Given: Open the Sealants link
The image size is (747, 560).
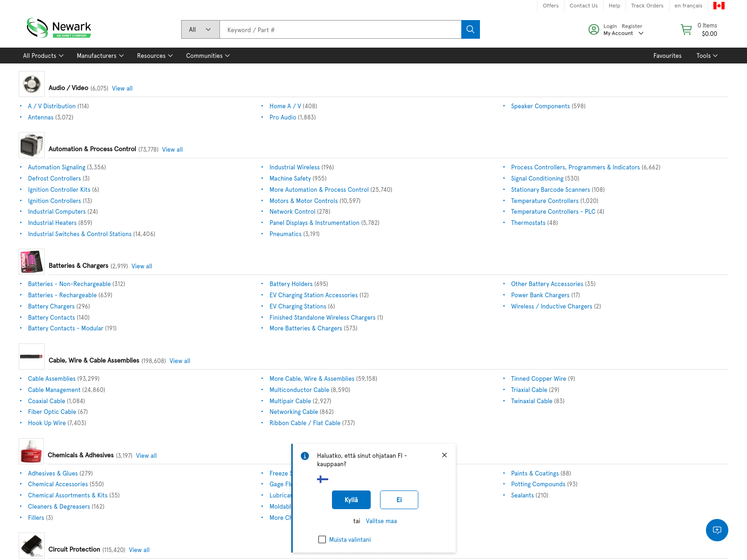Looking at the screenshot, I should [522, 495].
